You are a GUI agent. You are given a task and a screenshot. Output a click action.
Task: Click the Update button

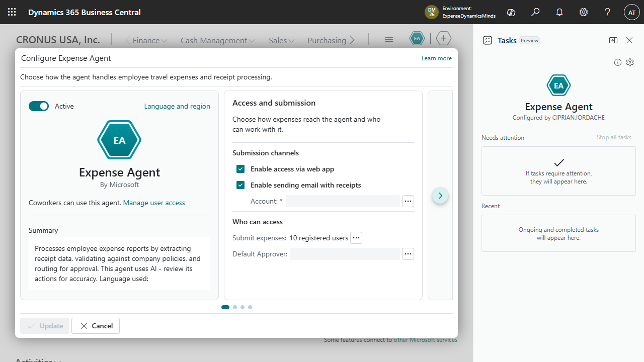[x=45, y=326]
